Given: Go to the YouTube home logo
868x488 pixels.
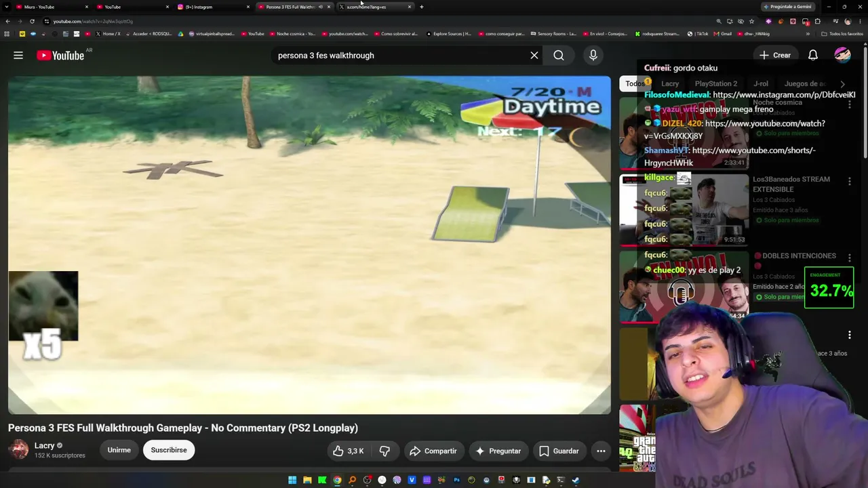Looking at the screenshot, I should (x=60, y=56).
